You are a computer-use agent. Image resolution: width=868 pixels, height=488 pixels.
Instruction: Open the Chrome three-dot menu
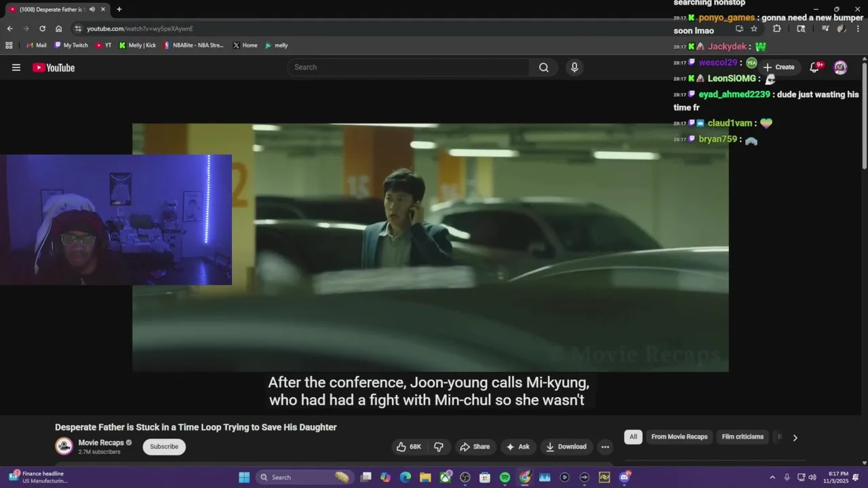pos(857,28)
